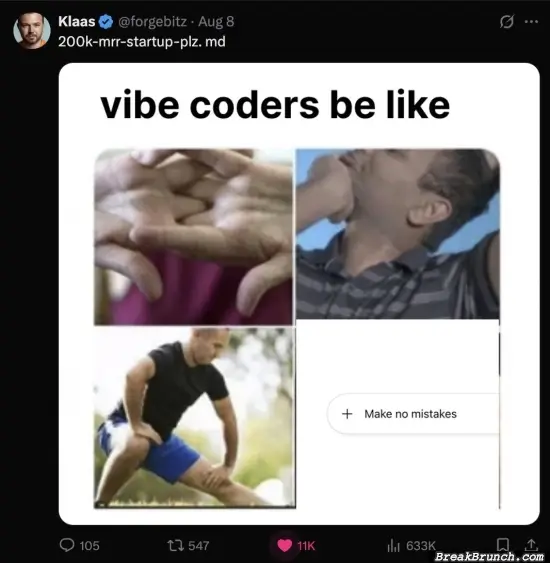550x563 pixels.
Task: Click the share upload icon
Action: (x=531, y=545)
